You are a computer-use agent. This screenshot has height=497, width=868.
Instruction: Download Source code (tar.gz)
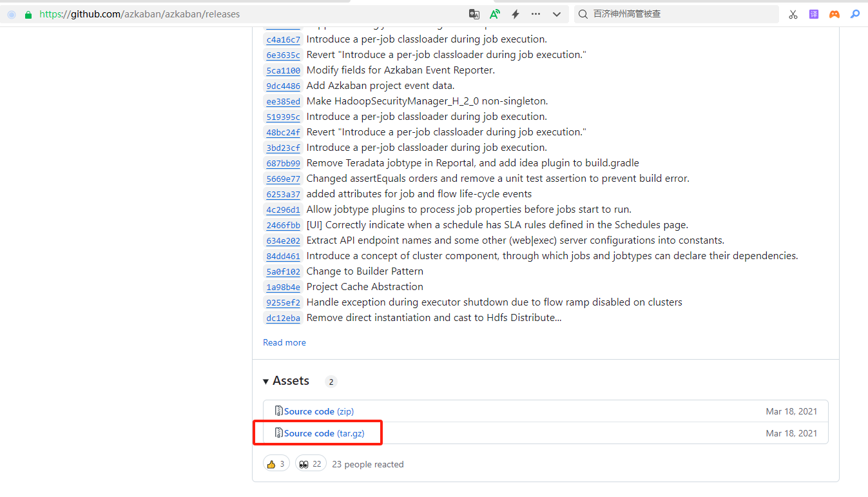(x=324, y=433)
